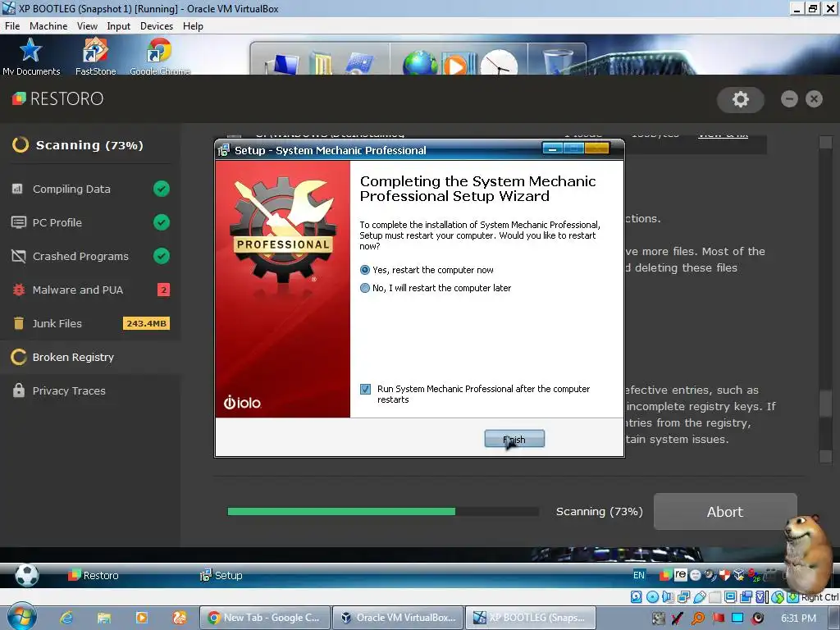The width and height of the screenshot is (840, 630).
Task: Select Junk Files in the sidebar
Action: [x=90, y=323]
